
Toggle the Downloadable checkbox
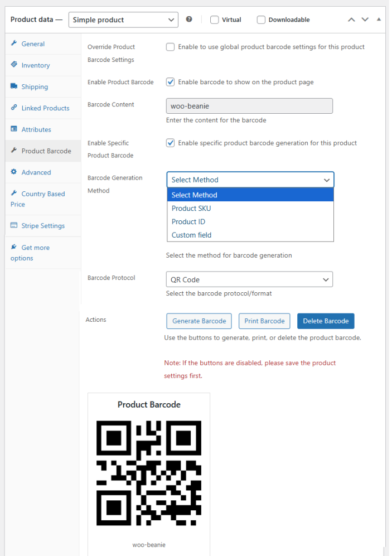click(261, 20)
